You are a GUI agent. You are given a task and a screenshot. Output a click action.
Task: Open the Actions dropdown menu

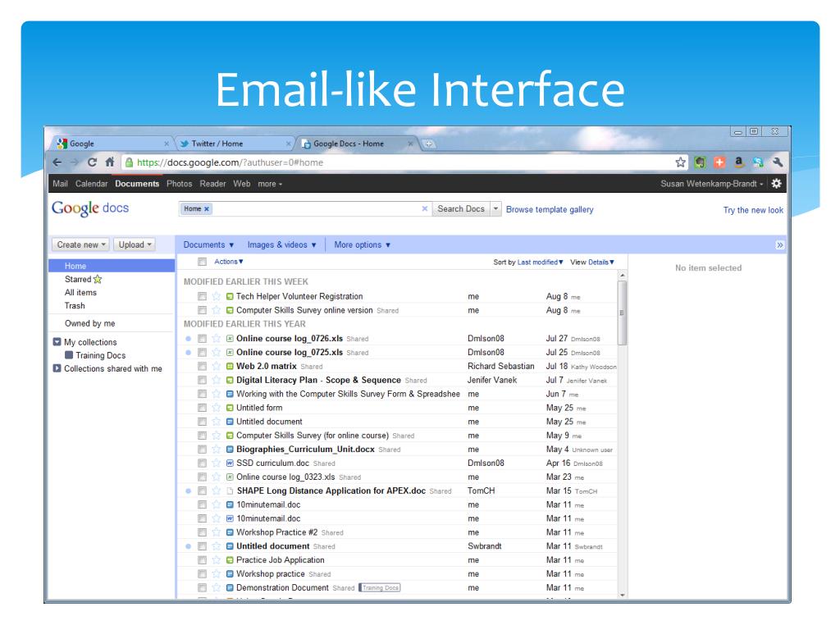pos(229,262)
